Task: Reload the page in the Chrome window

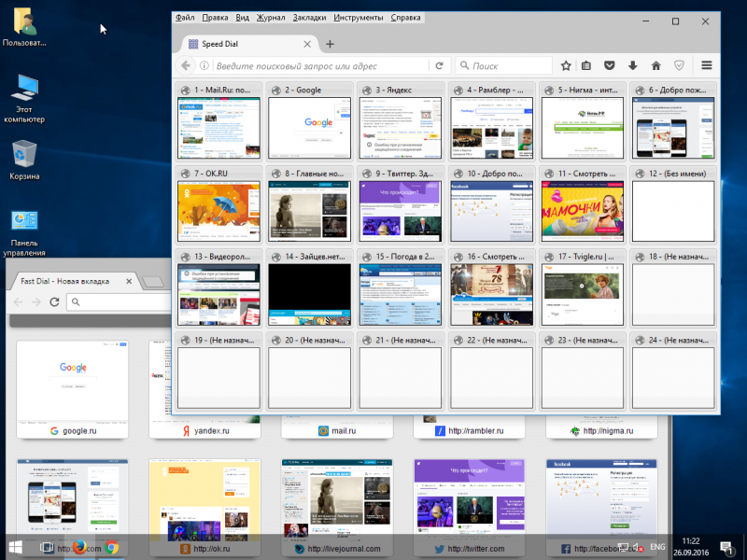Action: click(x=54, y=301)
